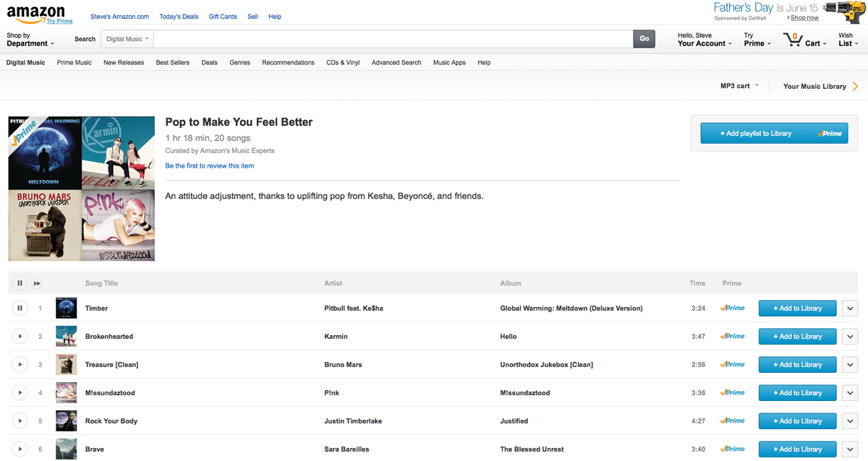Screen dimensions: 868x461
Task: Expand the MP3 cart dropdown
Action: [739, 86]
